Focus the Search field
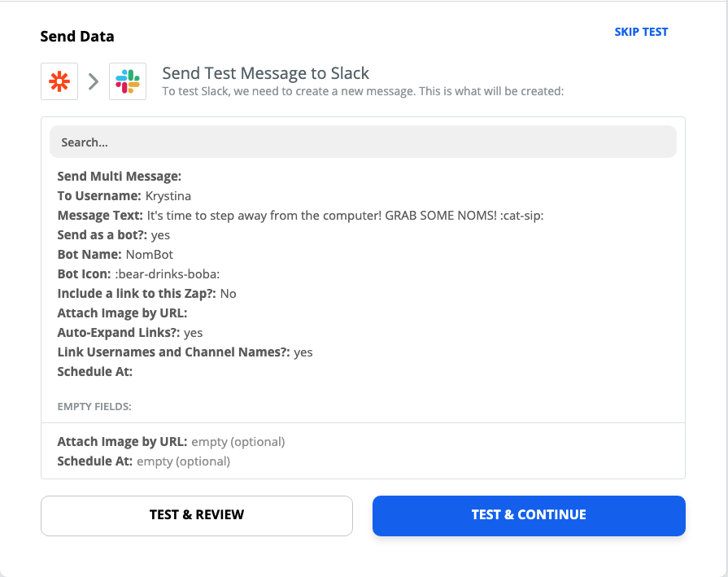Screen dimensions: 728x577 tap(363, 142)
